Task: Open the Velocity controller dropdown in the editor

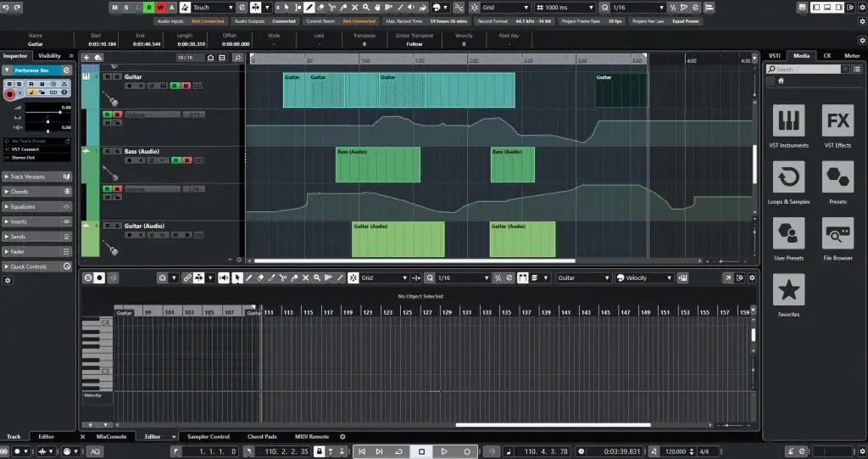Action: (644, 277)
